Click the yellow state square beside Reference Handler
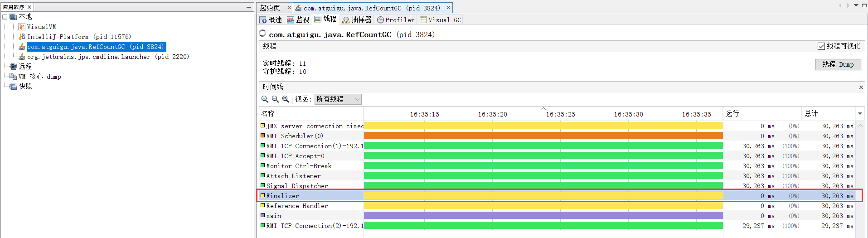Screen dimensions: 868x238 tap(262, 205)
